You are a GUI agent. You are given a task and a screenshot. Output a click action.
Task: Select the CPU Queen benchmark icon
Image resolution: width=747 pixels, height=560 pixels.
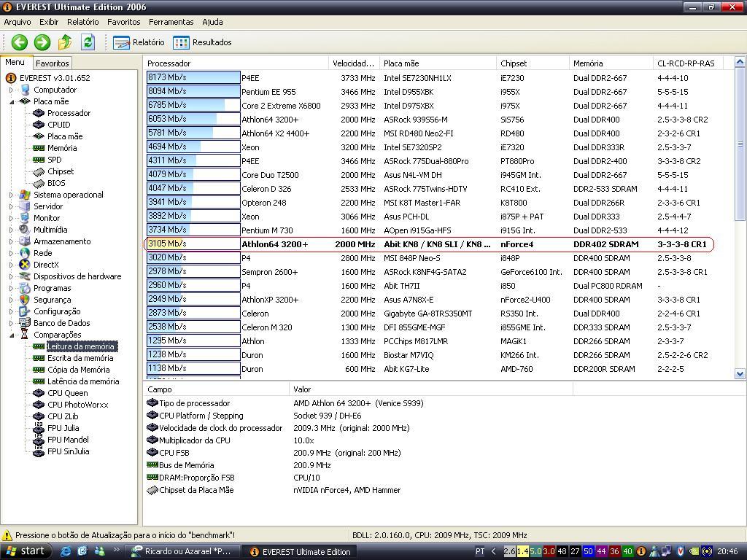click(39, 393)
